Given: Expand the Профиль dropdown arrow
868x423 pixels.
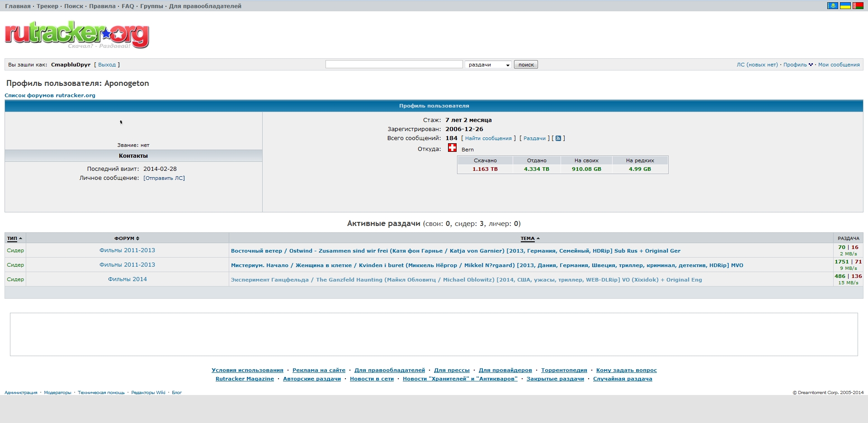Looking at the screenshot, I should (811, 65).
